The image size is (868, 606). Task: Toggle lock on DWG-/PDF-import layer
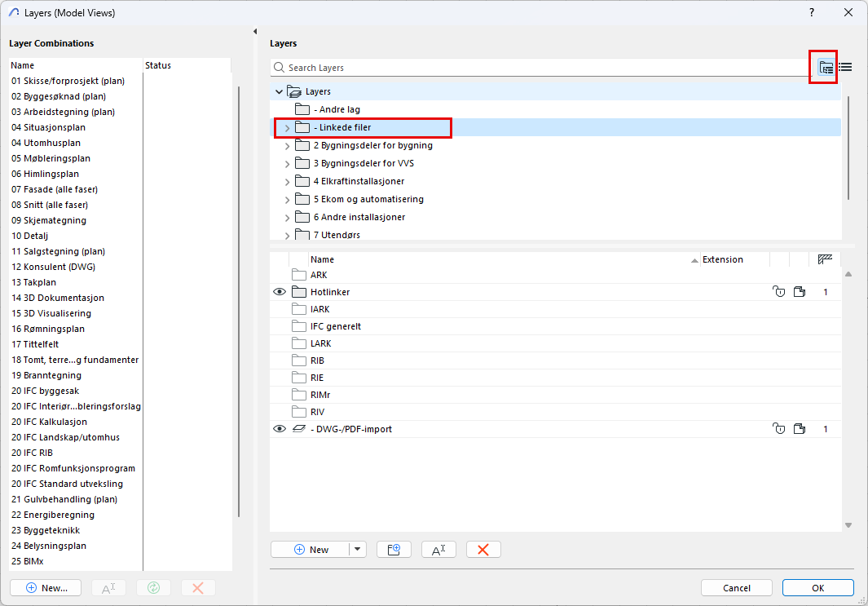(778, 429)
